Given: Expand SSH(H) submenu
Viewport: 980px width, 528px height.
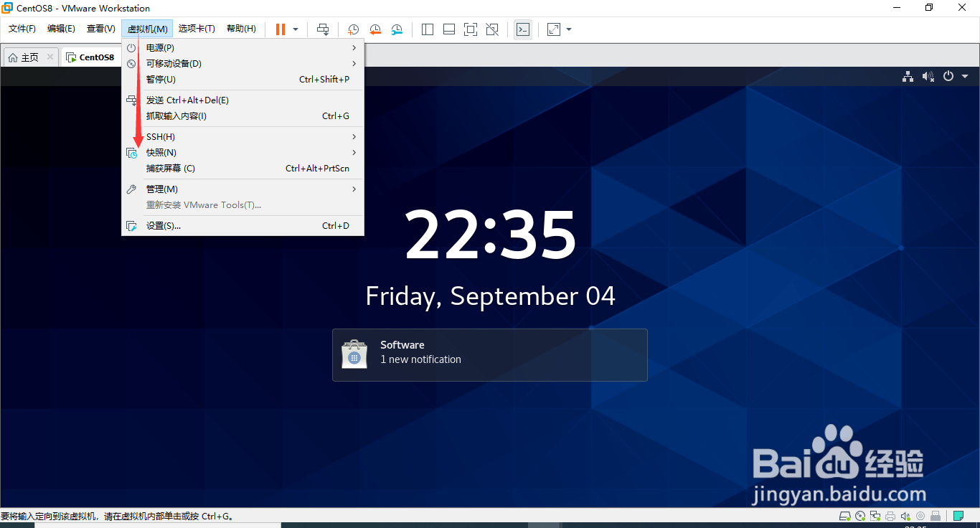Looking at the screenshot, I should click(243, 136).
